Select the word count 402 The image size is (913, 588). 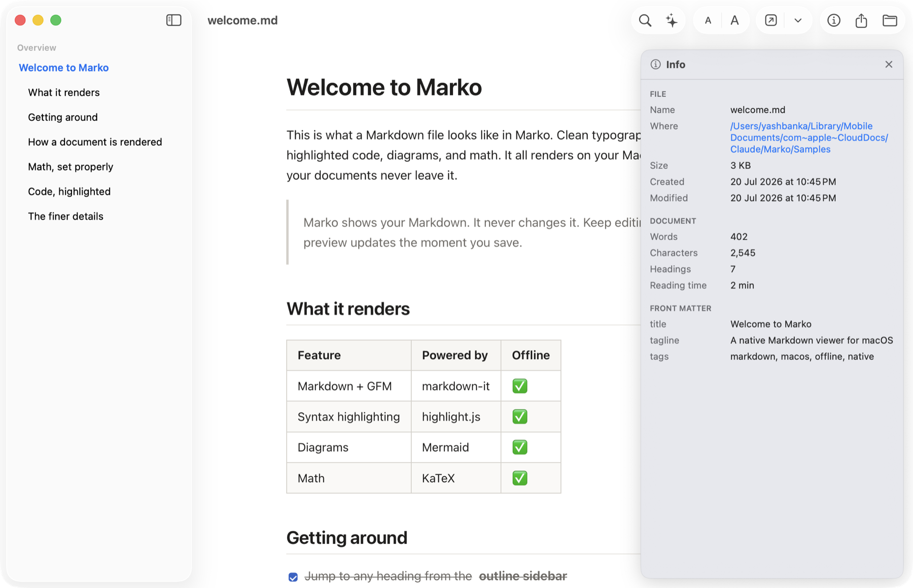739,236
